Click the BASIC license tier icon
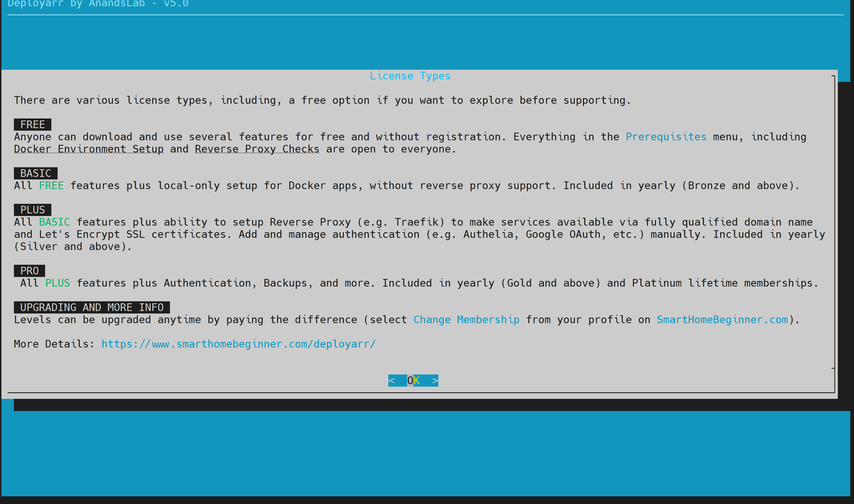The image size is (854, 504). coord(34,173)
